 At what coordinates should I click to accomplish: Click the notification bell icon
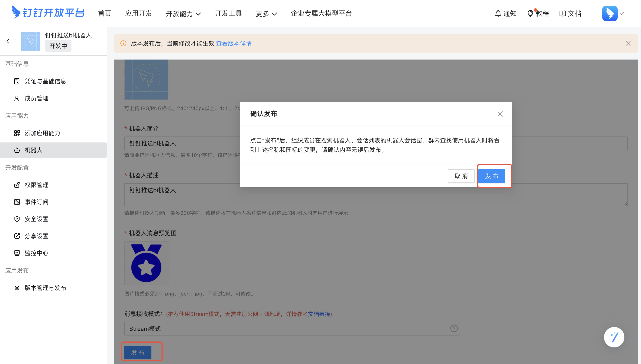click(x=498, y=13)
